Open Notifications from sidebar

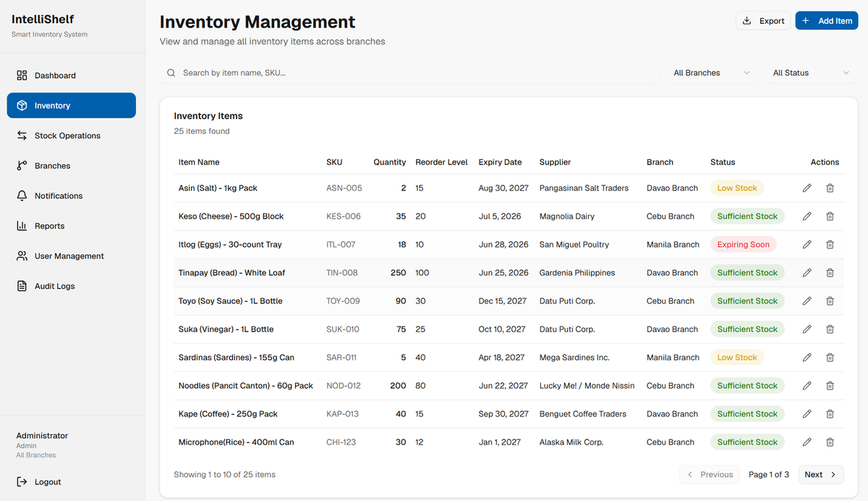click(x=72, y=195)
